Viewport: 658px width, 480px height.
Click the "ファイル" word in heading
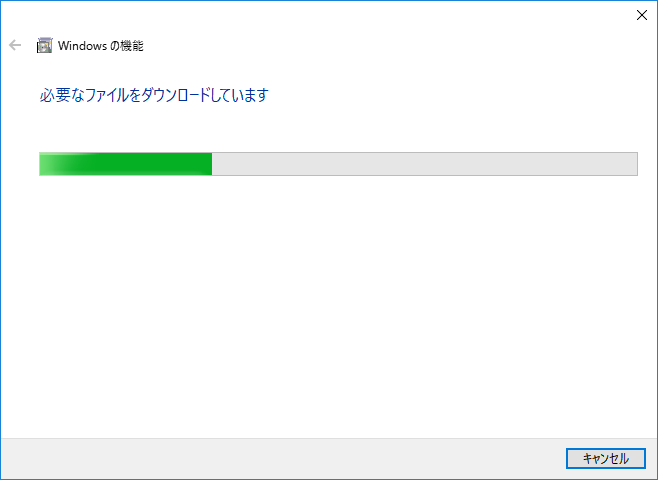107,95
